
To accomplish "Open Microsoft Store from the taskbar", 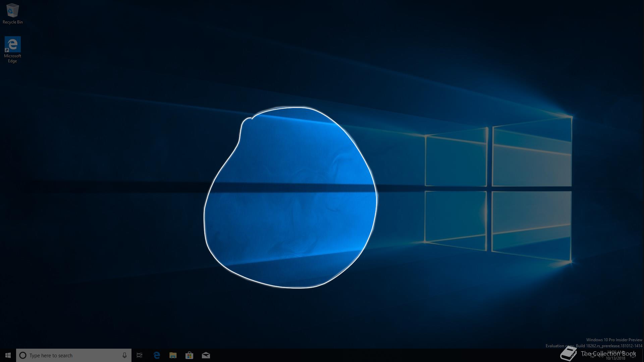I will [x=189, y=355].
